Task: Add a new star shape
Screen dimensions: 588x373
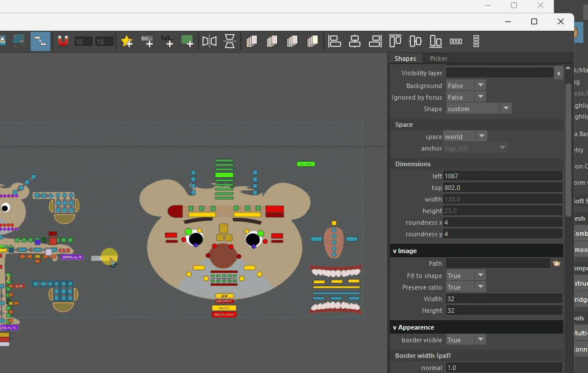Action: [x=127, y=41]
